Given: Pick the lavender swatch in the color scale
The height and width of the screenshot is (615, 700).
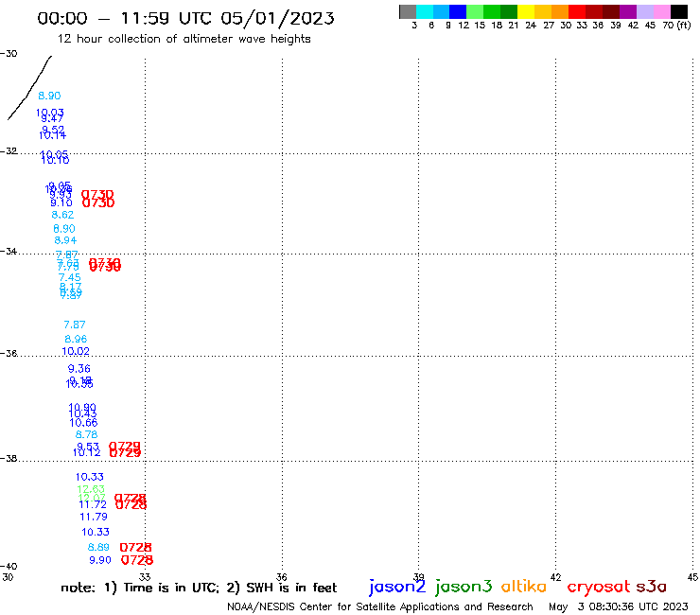Looking at the screenshot, I should click(644, 11).
